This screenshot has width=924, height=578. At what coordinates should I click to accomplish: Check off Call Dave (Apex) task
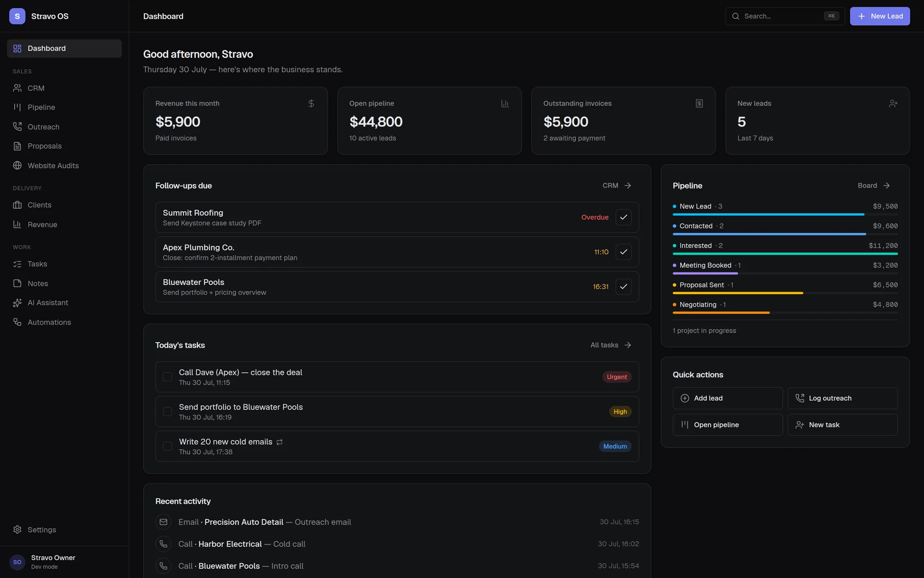tap(167, 377)
